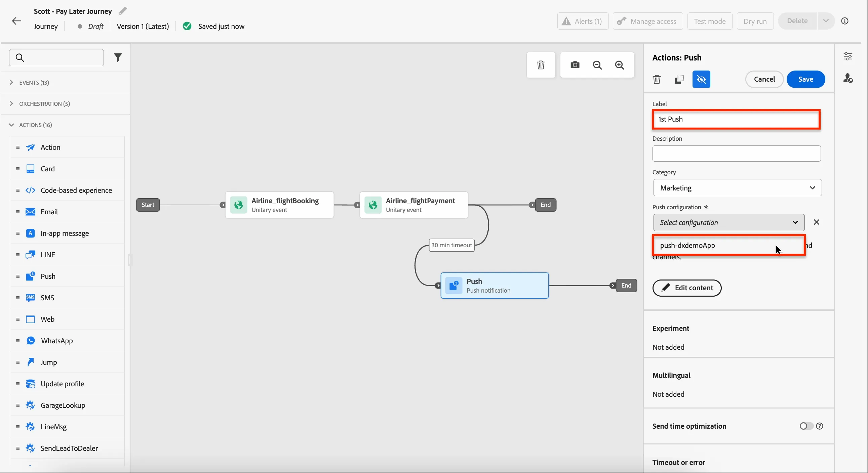Viewport: 868px width, 473px height.
Task: Click the back arrow to exit journey
Action: click(x=16, y=21)
